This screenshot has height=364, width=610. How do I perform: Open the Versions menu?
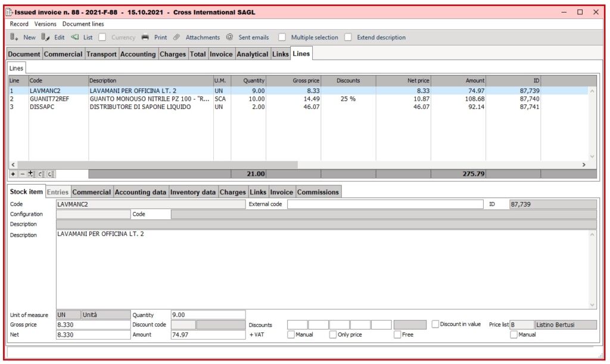point(45,24)
